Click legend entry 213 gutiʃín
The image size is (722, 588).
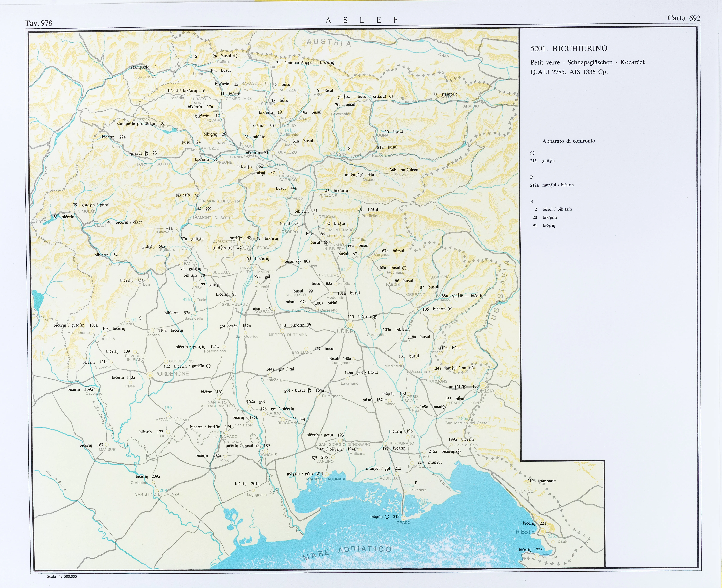[x=542, y=161]
